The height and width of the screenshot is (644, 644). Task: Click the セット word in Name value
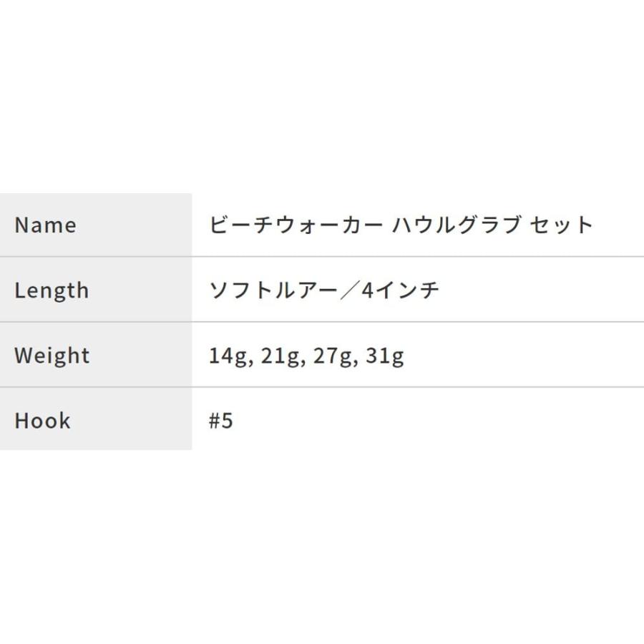pos(562,225)
